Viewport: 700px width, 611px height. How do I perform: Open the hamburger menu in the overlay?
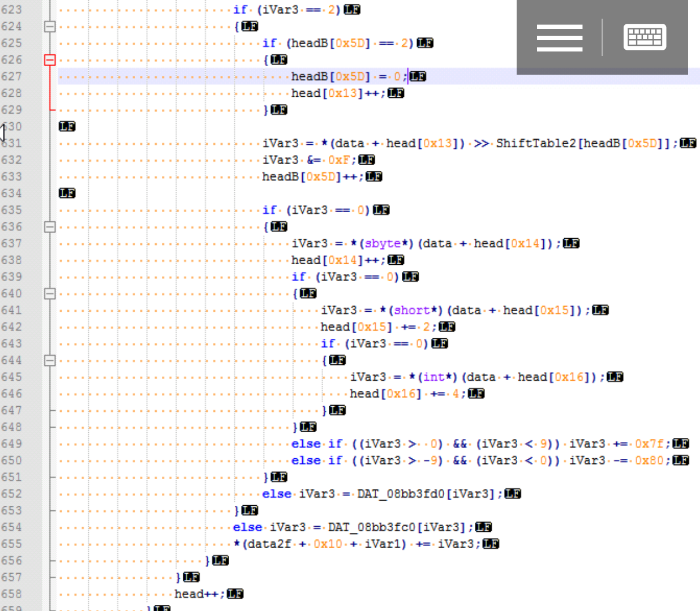click(x=559, y=38)
